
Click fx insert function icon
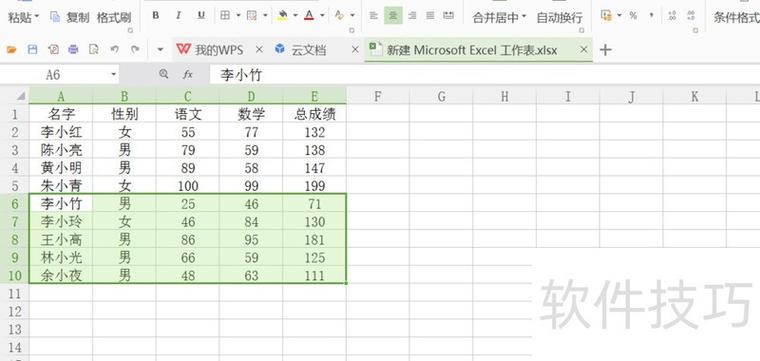(x=188, y=75)
